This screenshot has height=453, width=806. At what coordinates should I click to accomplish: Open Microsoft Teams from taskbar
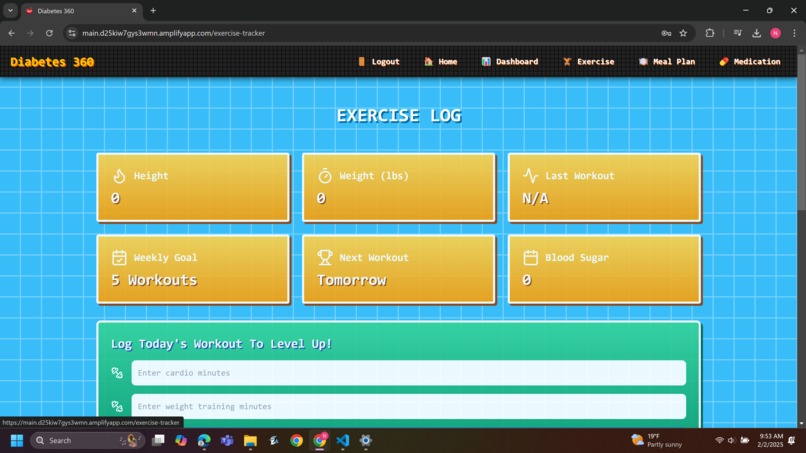point(227,441)
